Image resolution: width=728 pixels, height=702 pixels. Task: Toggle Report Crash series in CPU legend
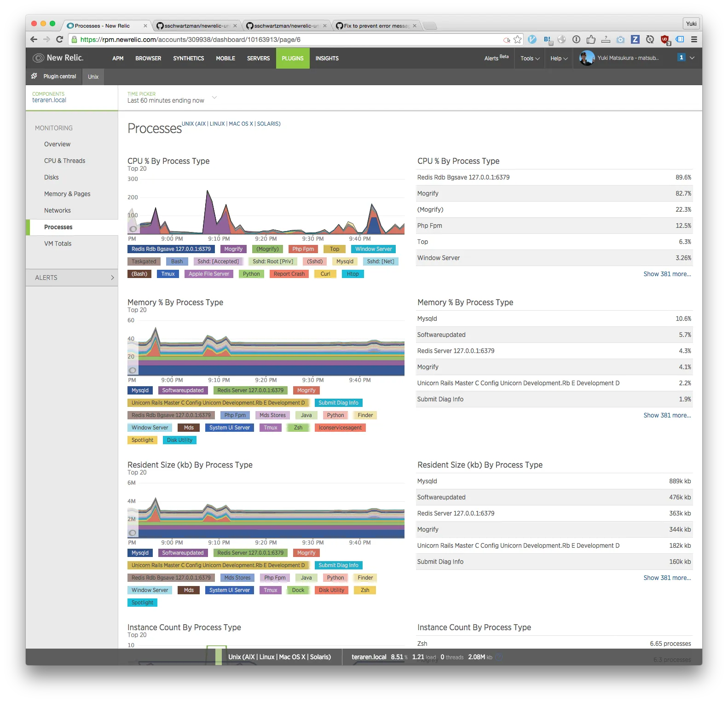click(x=289, y=274)
